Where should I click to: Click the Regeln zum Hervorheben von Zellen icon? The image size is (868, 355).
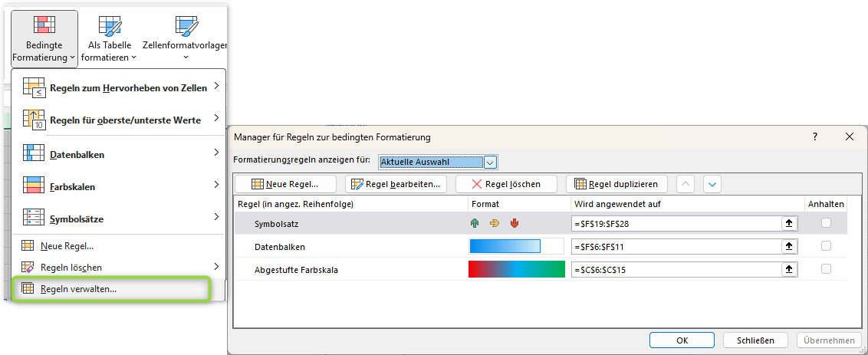click(x=33, y=87)
